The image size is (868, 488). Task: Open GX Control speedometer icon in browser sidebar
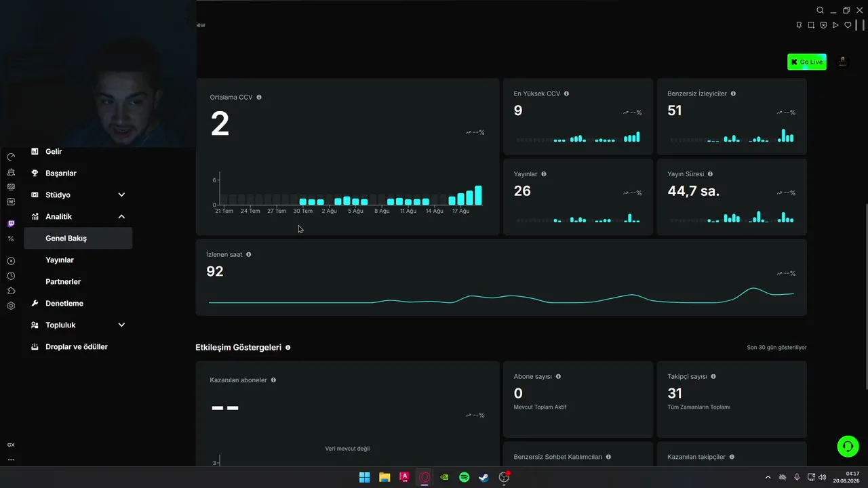[x=11, y=157]
